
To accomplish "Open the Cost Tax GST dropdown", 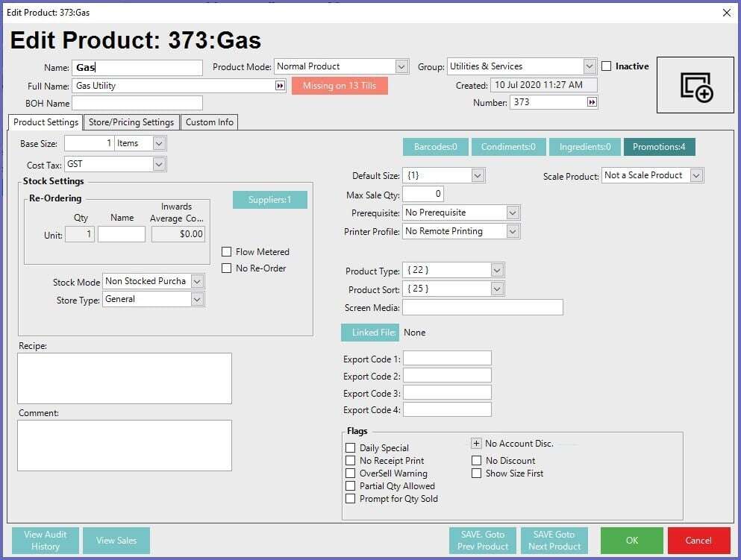I will (x=158, y=163).
